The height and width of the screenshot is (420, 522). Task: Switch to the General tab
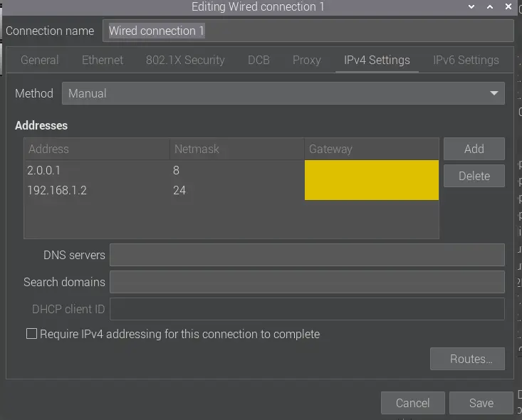[x=40, y=60]
